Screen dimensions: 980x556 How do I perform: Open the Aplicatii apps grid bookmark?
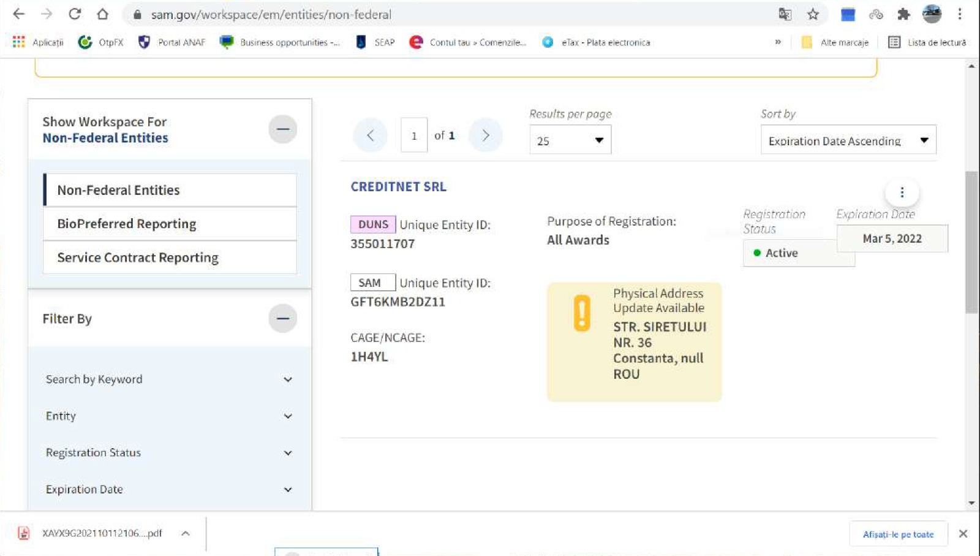tap(37, 42)
